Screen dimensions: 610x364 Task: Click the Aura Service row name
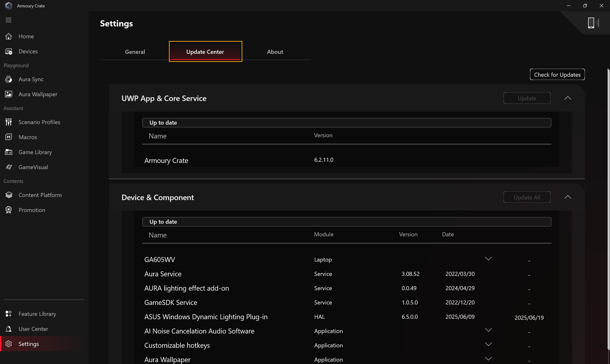[x=163, y=274]
